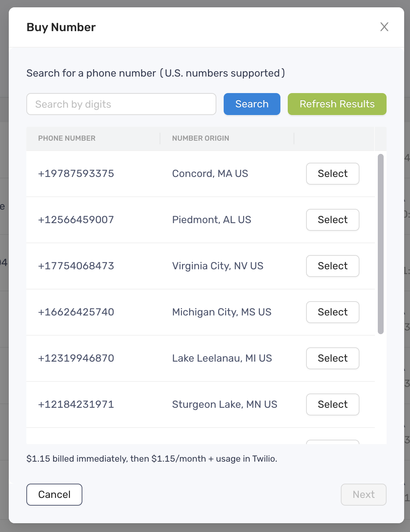Click the phone number +17754048473 text
The height and width of the screenshot is (532, 410).
click(76, 266)
